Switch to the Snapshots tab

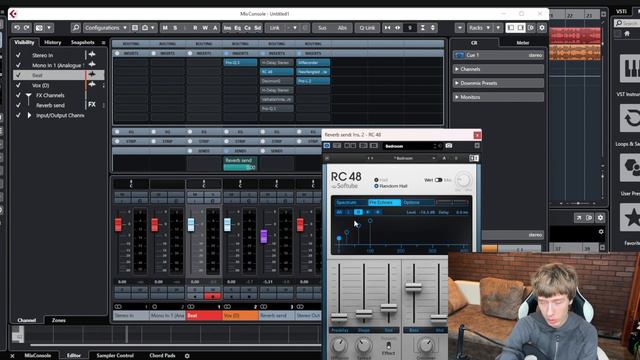tap(82, 42)
